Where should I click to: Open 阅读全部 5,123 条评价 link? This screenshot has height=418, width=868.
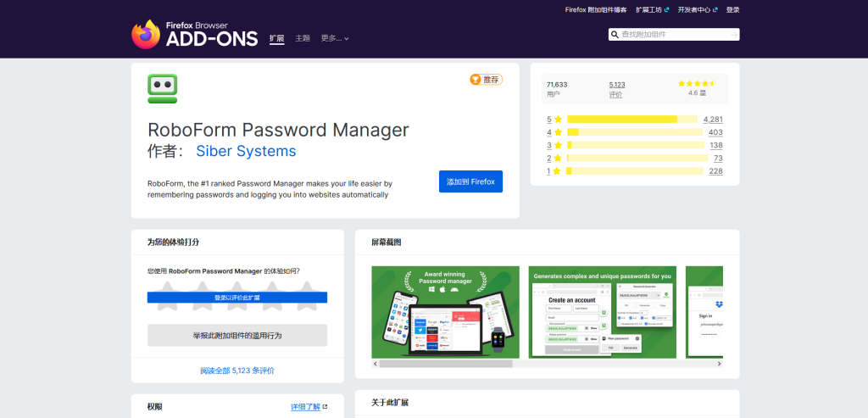pos(237,371)
